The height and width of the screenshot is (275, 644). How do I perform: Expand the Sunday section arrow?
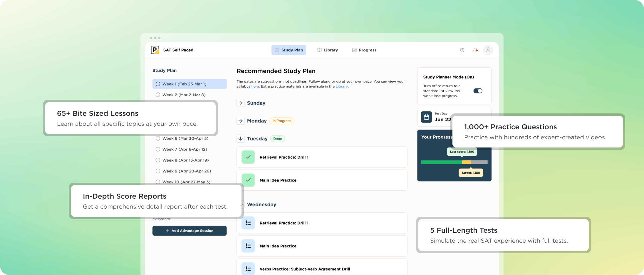(x=241, y=103)
